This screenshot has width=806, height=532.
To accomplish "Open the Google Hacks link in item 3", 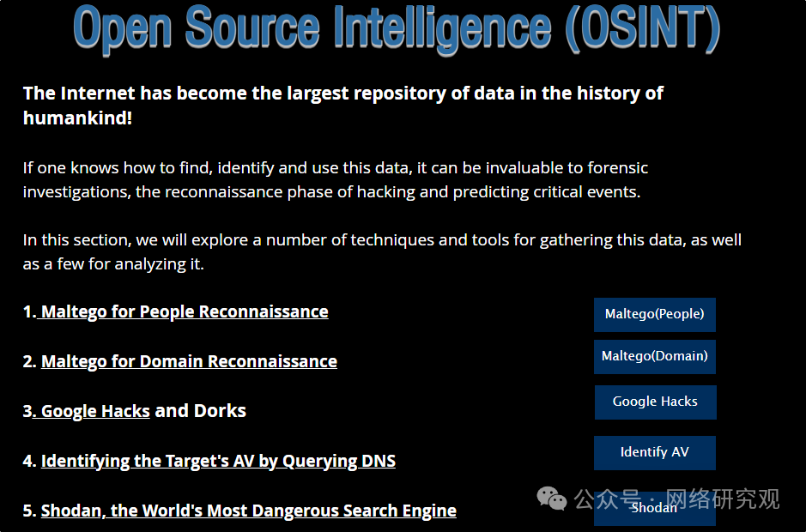I will [95, 411].
